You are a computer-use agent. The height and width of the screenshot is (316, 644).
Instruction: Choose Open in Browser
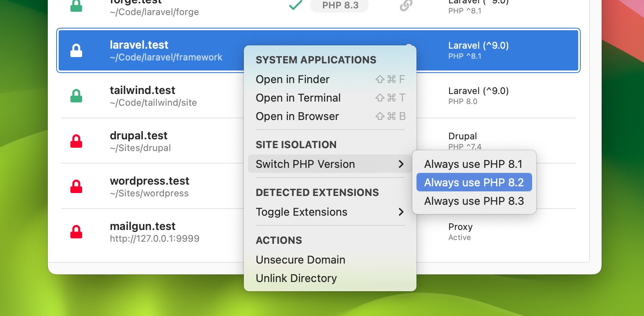point(330,116)
